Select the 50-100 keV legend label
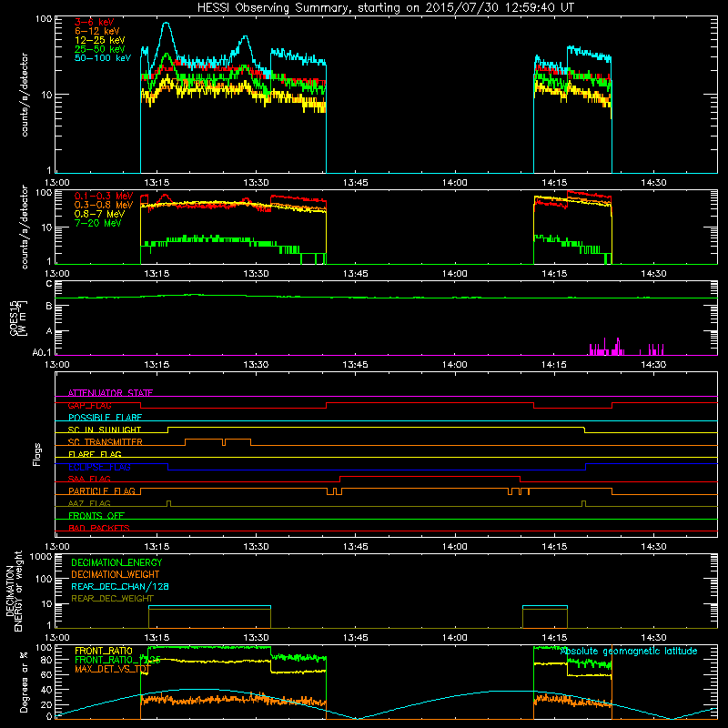728x728 pixels. [103, 58]
